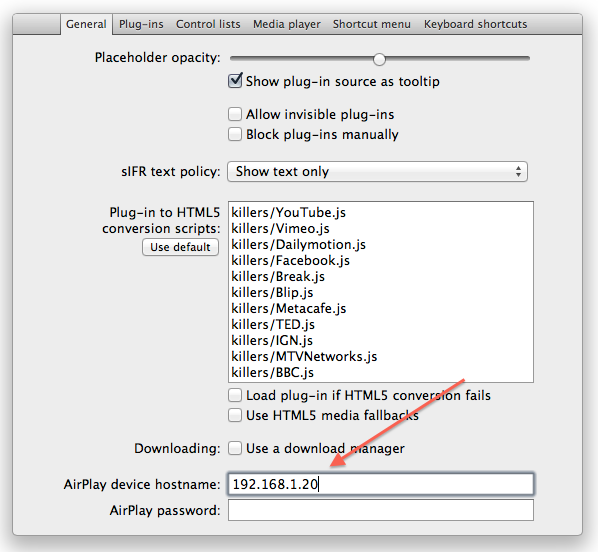Click the Placeholder opacity slider knob
The image size is (598, 552).
click(379, 59)
